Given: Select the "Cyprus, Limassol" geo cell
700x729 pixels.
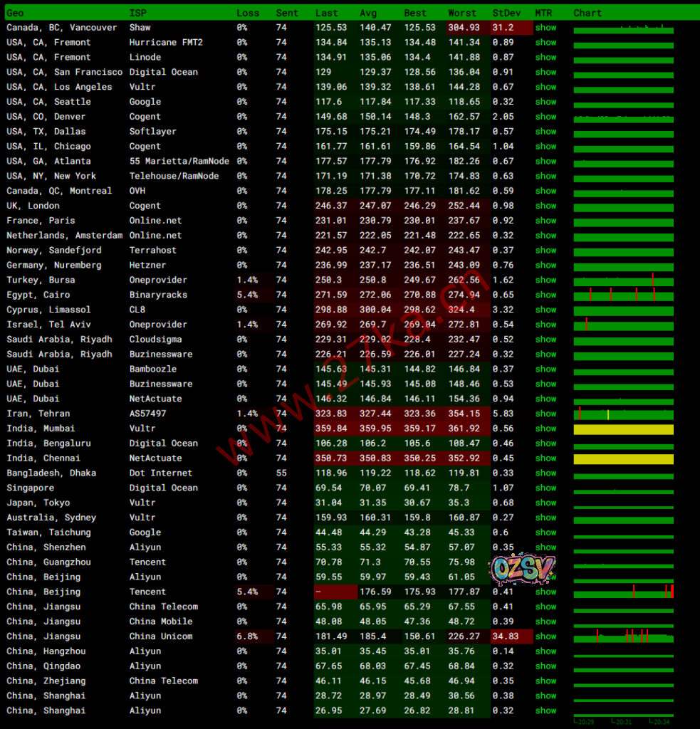Looking at the screenshot, I should pyautogui.click(x=48, y=310).
